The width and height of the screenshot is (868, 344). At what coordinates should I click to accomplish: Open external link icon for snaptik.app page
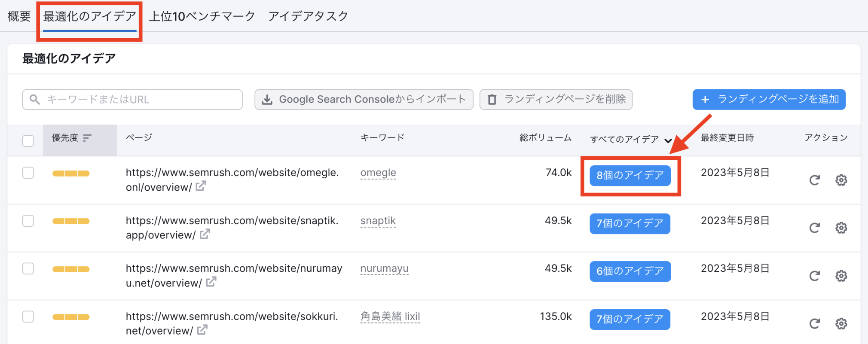(x=205, y=234)
